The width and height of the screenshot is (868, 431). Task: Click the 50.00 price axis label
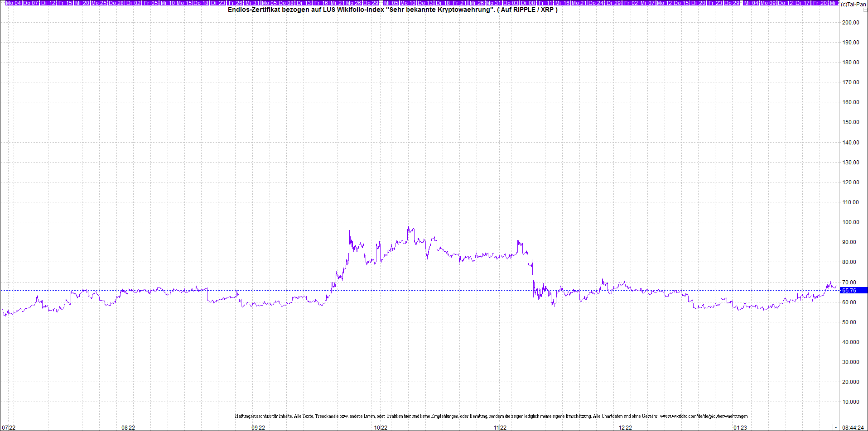pyautogui.click(x=849, y=322)
